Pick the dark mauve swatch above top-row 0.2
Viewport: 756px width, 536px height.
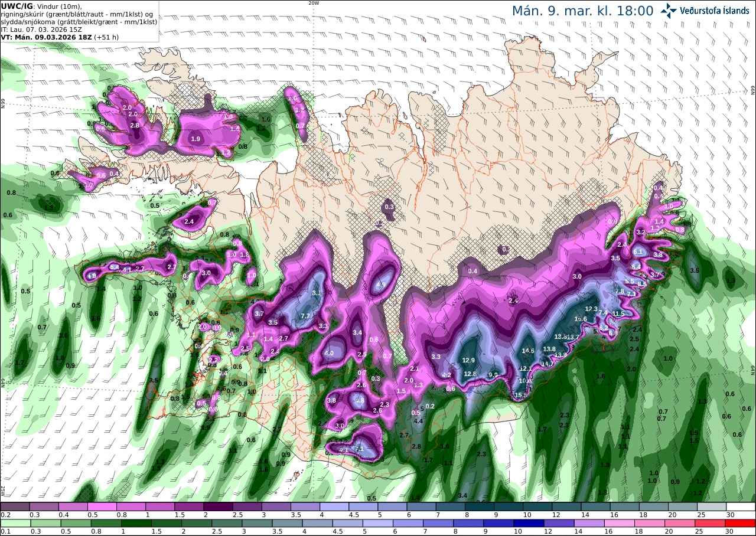point(15,506)
